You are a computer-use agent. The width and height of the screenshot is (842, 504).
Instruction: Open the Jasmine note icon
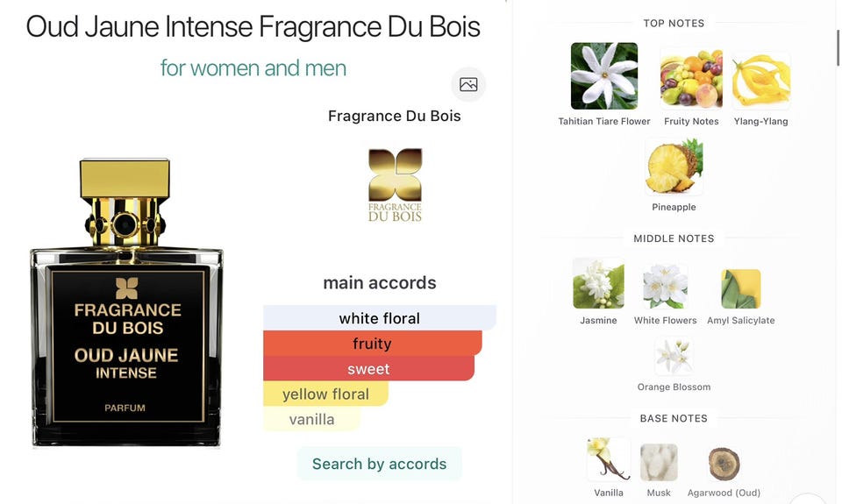598,283
